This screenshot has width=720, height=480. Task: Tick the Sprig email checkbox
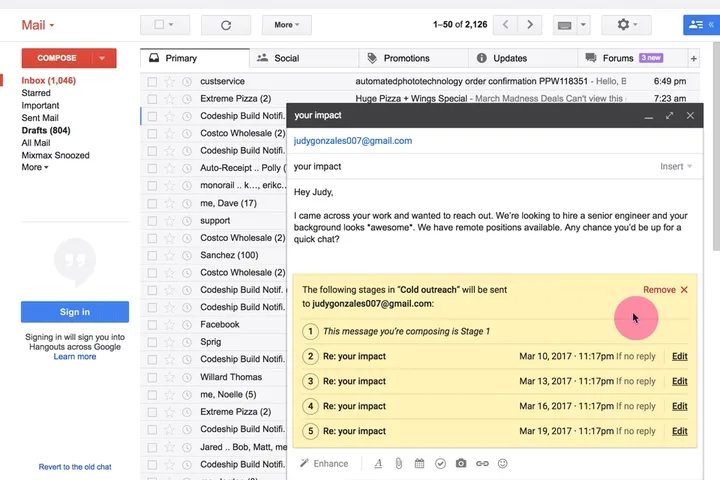152,342
